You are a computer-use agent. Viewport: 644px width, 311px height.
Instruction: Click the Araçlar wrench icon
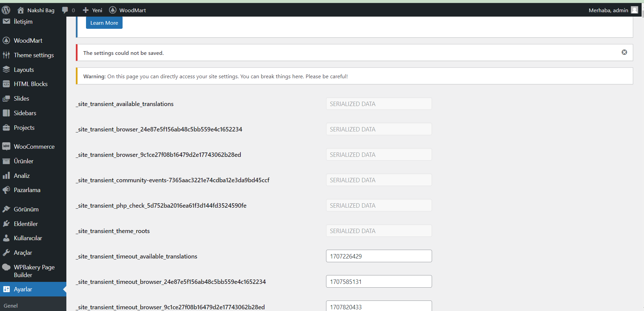click(x=6, y=252)
